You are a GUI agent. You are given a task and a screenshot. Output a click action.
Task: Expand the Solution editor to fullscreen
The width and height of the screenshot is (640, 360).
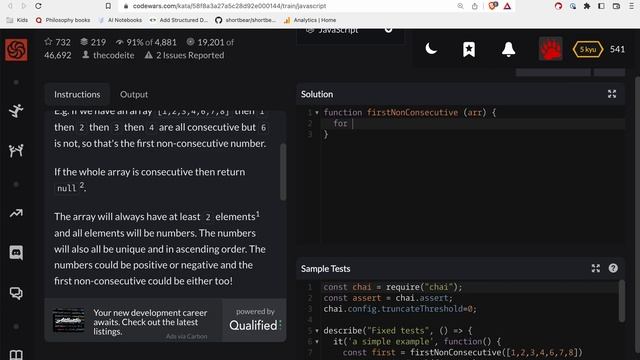612,94
